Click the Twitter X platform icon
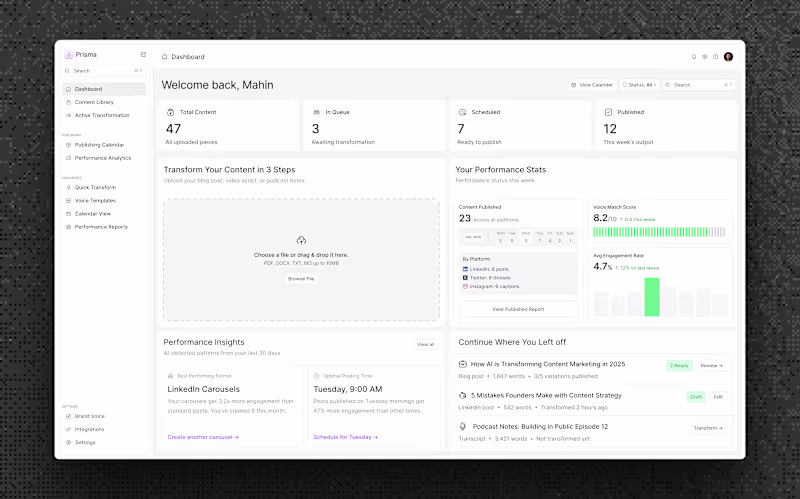Viewport: 800px width, 499px height. coord(465,278)
